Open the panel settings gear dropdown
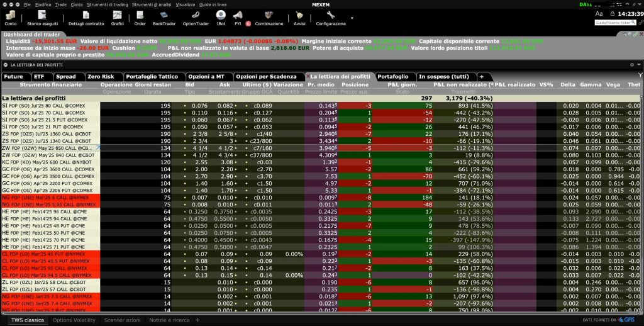Viewport: 644px width, 326px height. (x=633, y=64)
